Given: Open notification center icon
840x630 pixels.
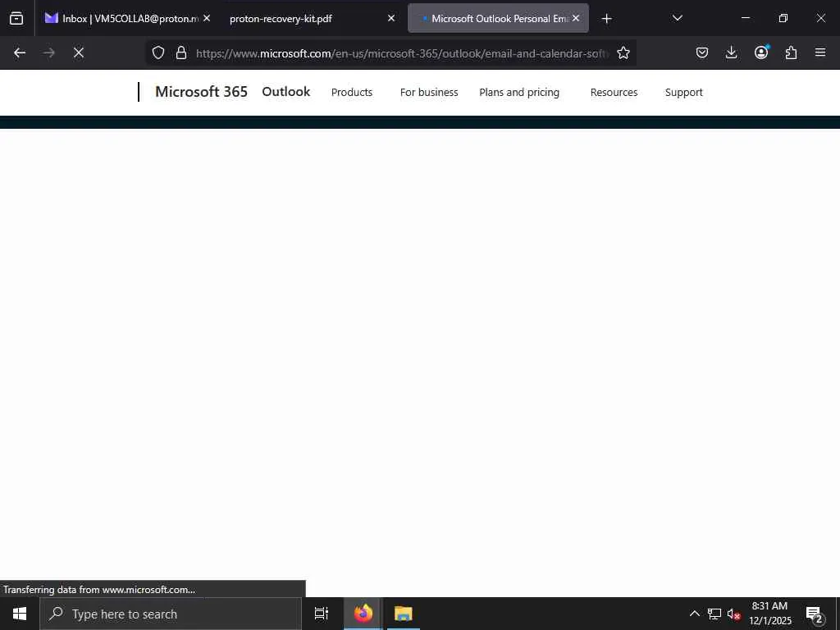Looking at the screenshot, I should tap(814, 614).
